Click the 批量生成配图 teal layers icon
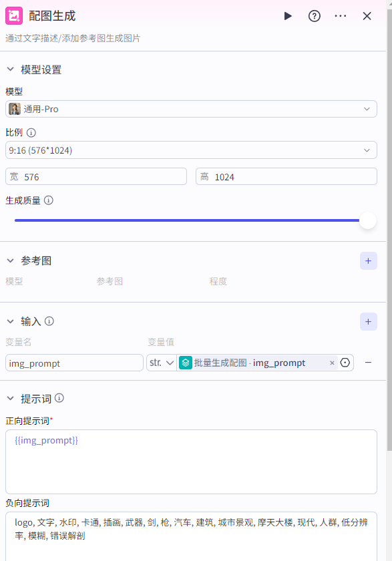Screen dimensions: 392x561 186,363
